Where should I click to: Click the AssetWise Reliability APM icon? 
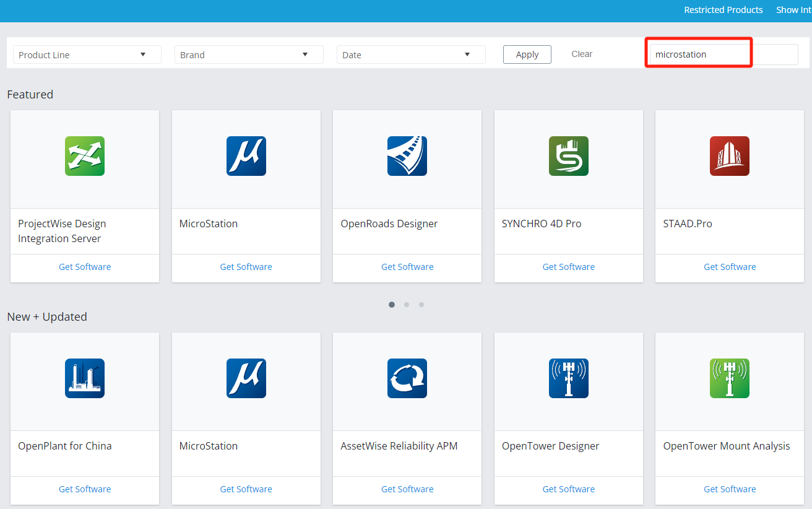pos(407,378)
